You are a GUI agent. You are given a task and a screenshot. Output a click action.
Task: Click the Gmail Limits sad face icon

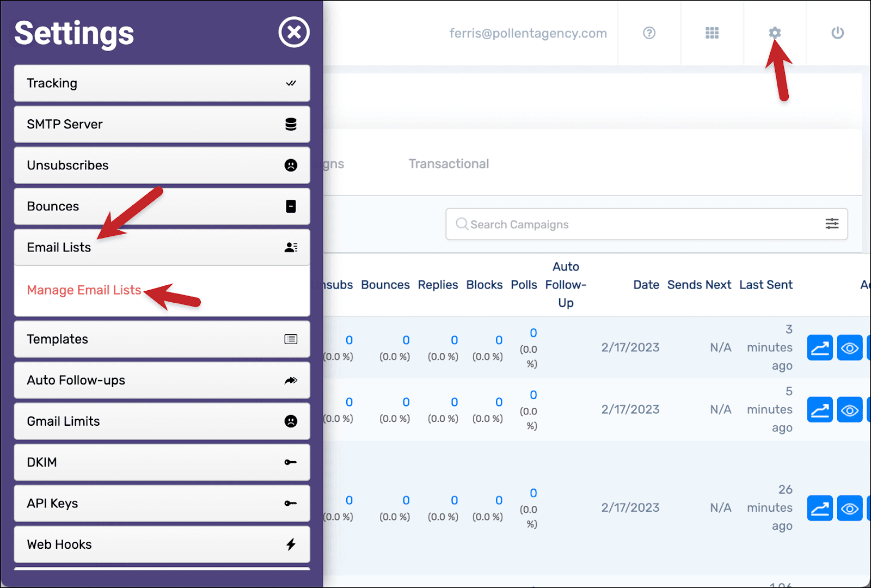(x=291, y=421)
